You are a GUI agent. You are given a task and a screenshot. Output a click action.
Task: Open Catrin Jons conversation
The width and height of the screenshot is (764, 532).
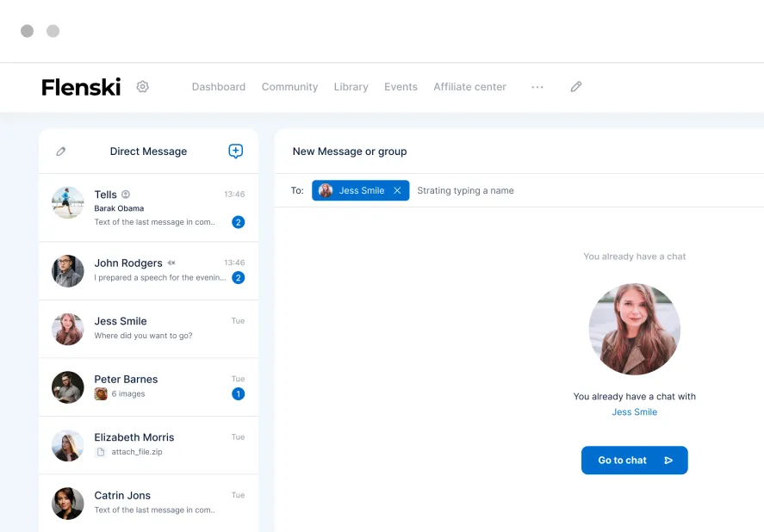click(148, 503)
